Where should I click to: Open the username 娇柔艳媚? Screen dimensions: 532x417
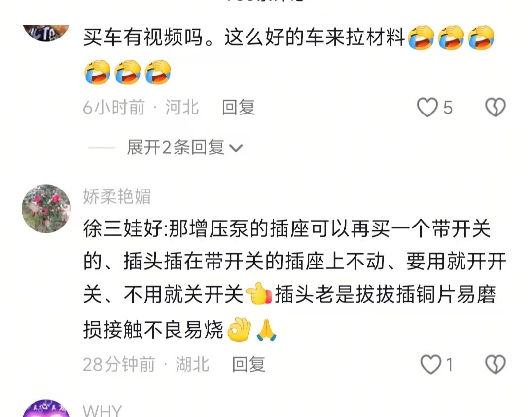(x=117, y=196)
